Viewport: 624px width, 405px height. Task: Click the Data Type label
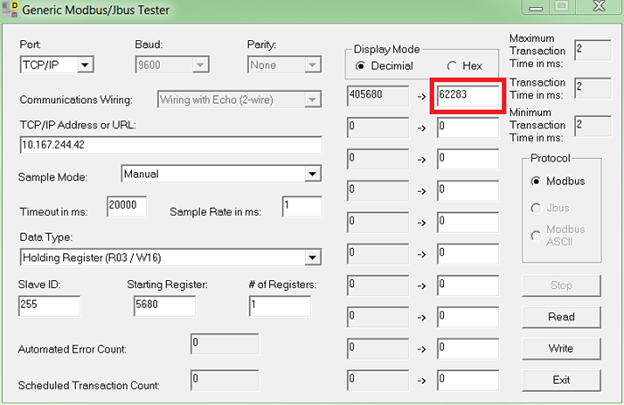click(46, 238)
